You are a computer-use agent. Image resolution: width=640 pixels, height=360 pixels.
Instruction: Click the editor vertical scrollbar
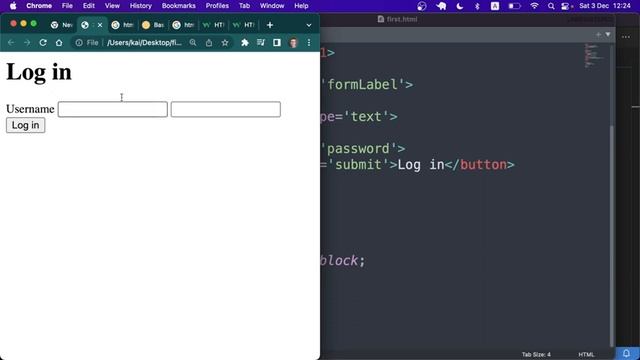click(x=611, y=236)
